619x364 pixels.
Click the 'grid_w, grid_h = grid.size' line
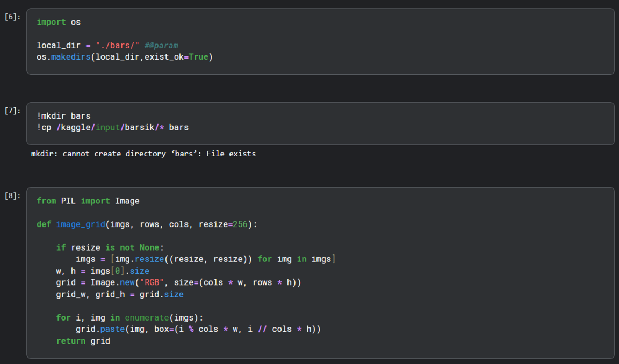point(120,294)
